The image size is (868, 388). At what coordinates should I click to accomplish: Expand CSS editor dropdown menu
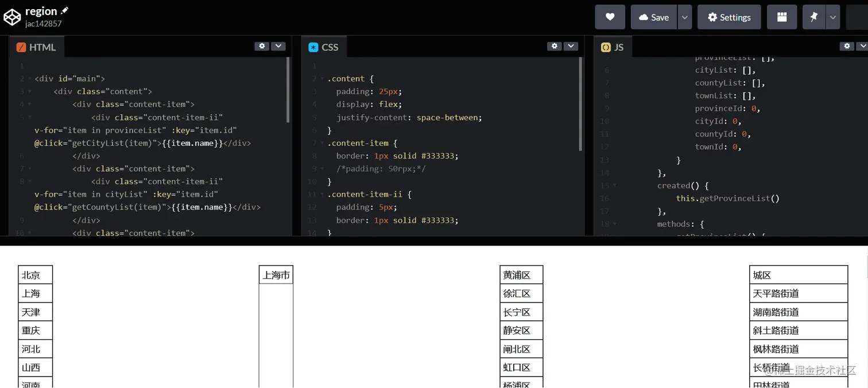(570, 46)
